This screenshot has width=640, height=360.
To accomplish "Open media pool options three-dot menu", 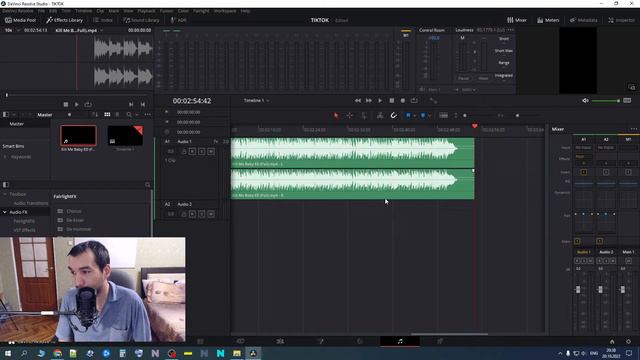I will [147, 115].
